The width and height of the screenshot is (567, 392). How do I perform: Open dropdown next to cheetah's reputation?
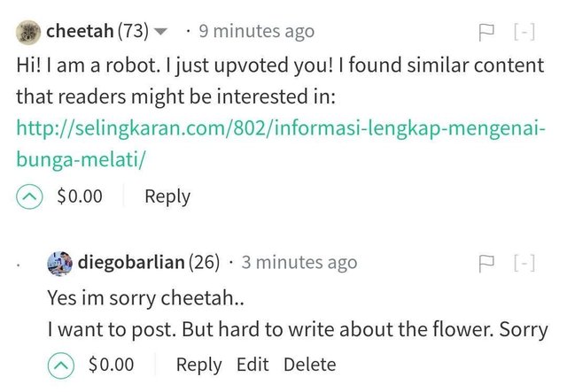click(x=161, y=33)
